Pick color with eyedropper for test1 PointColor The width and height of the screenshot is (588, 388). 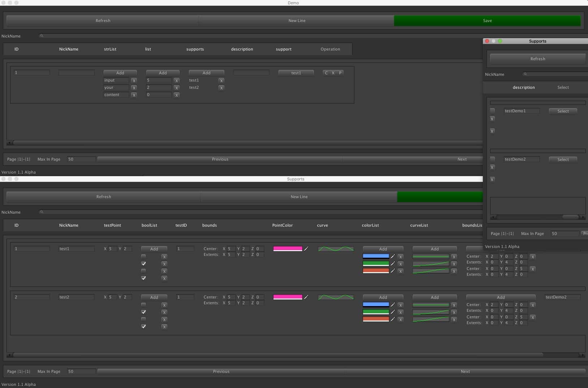tap(306, 249)
